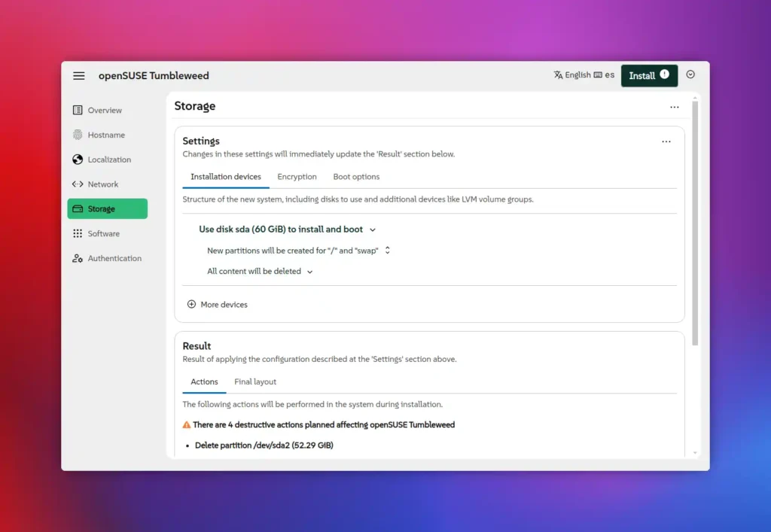Open the Storage page ellipsis menu
This screenshot has height=532, width=771.
pyautogui.click(x=675, y=108)
